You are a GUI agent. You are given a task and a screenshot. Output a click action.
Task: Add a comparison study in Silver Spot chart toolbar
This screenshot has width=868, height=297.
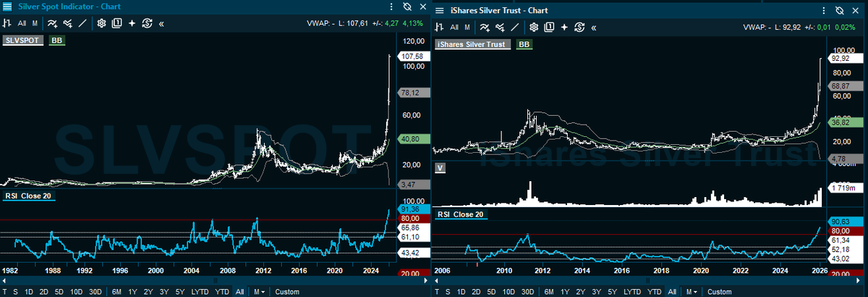[x=69, y=23]
